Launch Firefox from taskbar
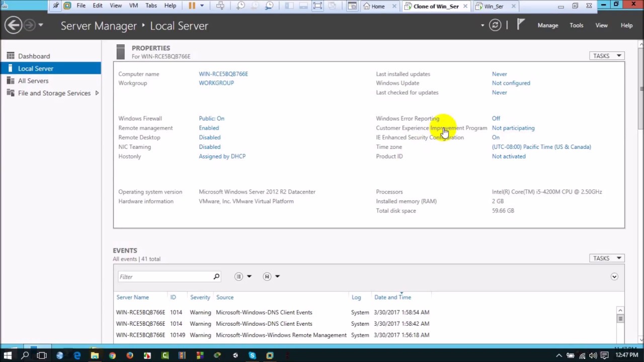This screenshot has height=362, width=644. point(130,355)
